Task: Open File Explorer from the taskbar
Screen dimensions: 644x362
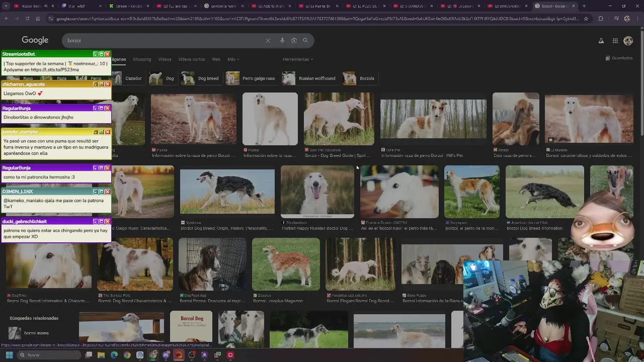Action: coord(101,355)
